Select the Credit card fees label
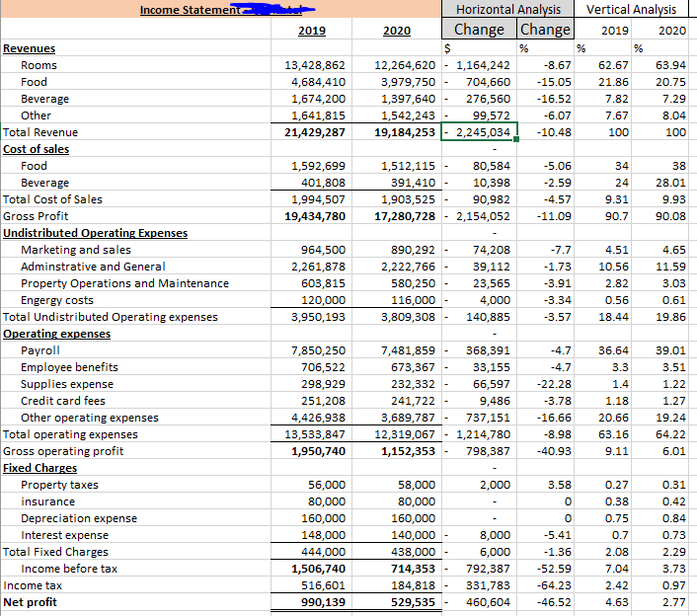697x616 pixels. pos(63,401)
